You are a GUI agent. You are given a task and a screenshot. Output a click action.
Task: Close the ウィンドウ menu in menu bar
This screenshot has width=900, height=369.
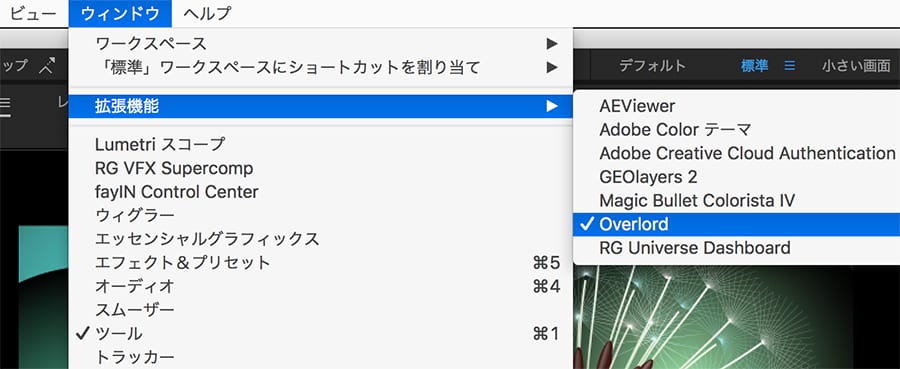tap(120, 13)
